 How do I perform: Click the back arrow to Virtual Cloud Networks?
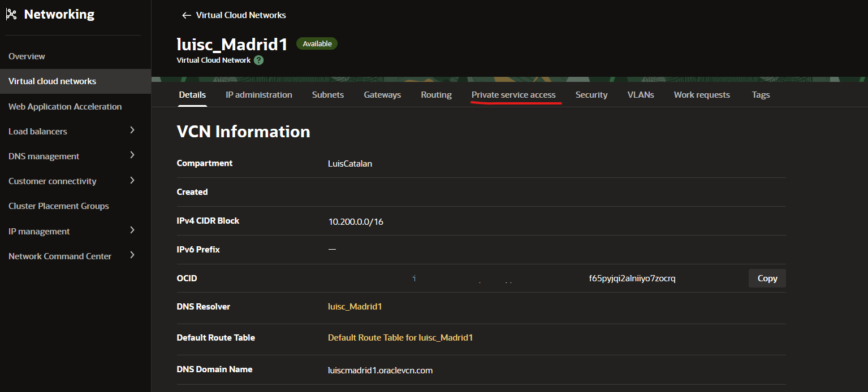(x=187, y=15)
